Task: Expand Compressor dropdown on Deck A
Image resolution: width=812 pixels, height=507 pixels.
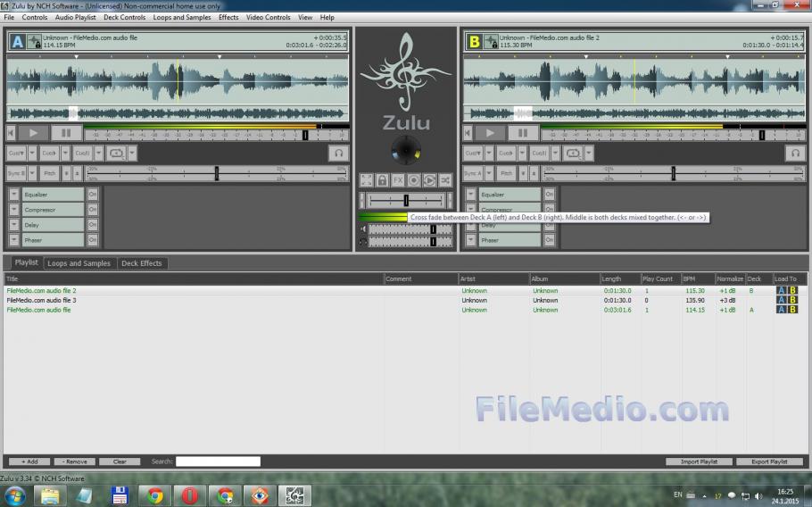Action: pyautogui.click(x=14, y=210)
